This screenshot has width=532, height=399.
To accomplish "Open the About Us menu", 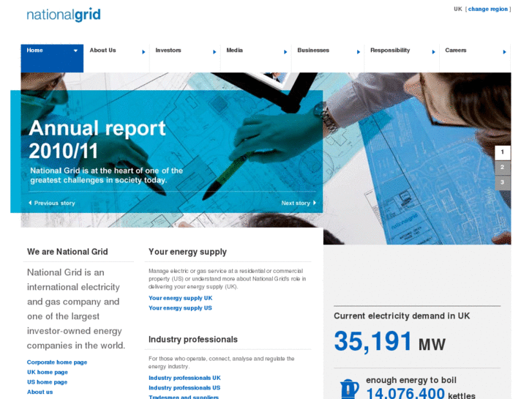I will tap(102, 51).
